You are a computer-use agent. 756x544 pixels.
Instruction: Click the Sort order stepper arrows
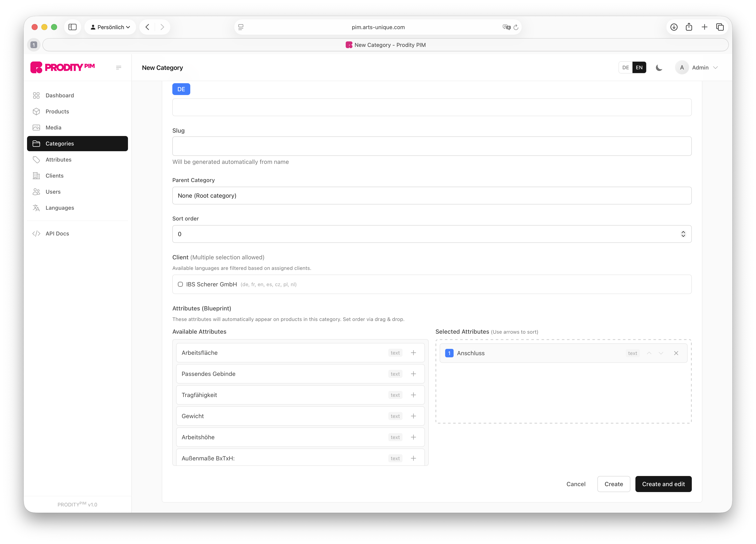point(683,234)
